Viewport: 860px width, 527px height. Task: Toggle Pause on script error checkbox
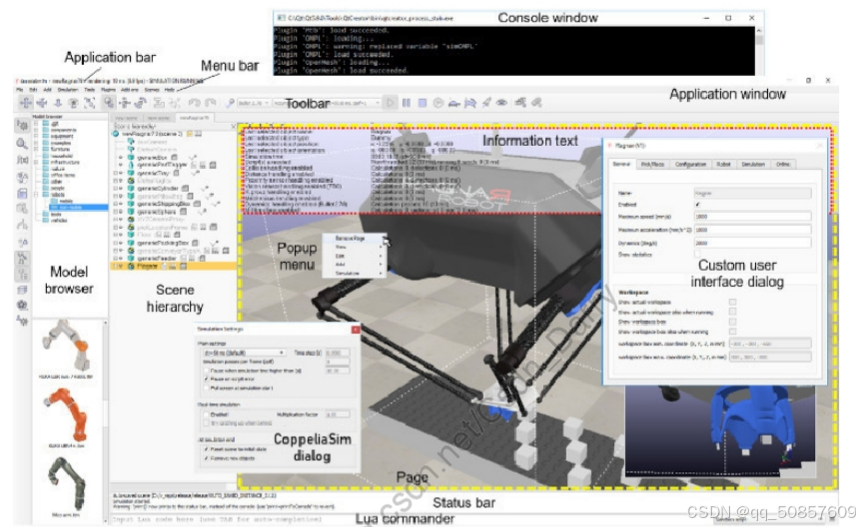tap(207, 379)
